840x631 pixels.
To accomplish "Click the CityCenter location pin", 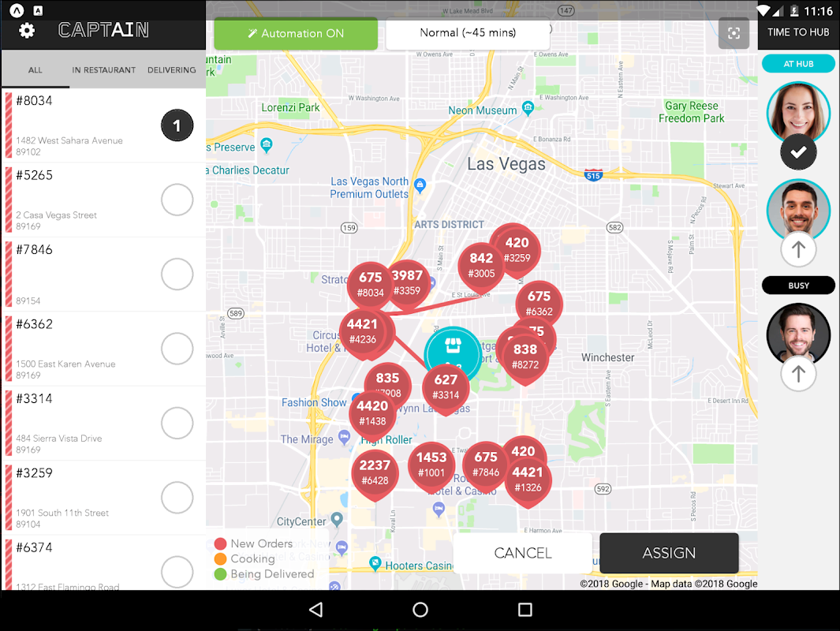I will point(337,518).
